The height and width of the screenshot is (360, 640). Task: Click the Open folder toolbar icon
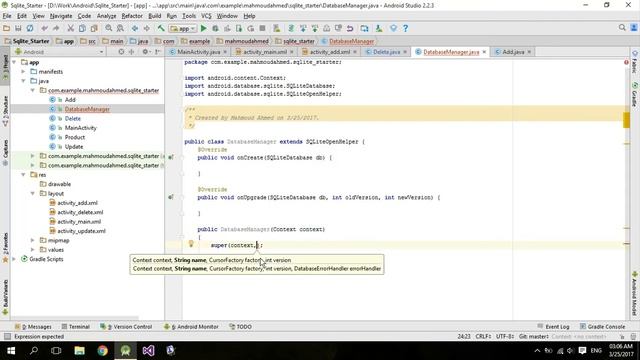pos(6,28)
